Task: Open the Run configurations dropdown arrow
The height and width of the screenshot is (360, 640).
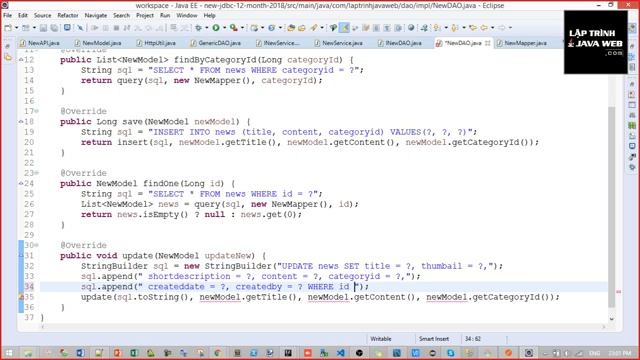Action: [x=224, y=28]
